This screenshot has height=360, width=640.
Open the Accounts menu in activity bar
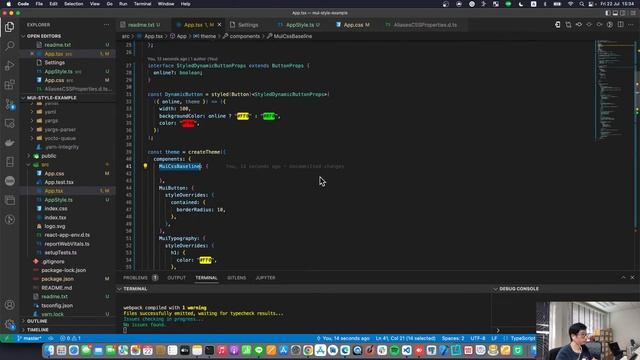(9, 305)
